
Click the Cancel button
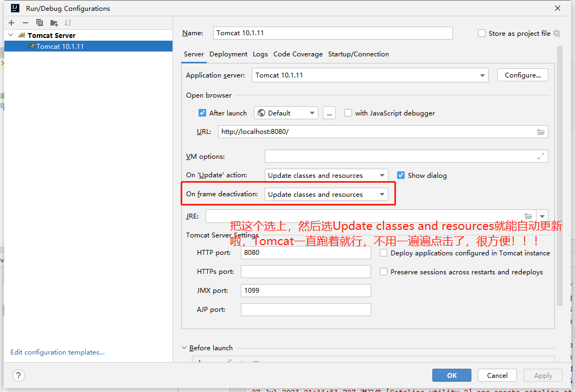[x=497, y=376]
